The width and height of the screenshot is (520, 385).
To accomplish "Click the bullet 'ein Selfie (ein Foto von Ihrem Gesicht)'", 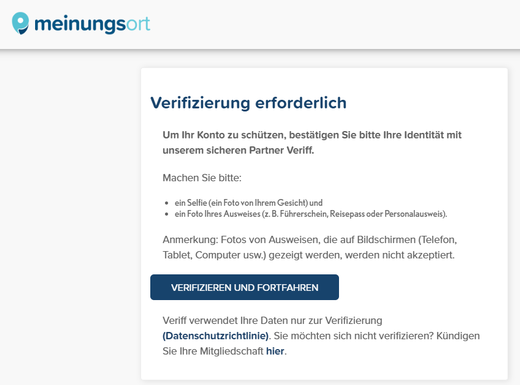I will (x=248, y=203).
